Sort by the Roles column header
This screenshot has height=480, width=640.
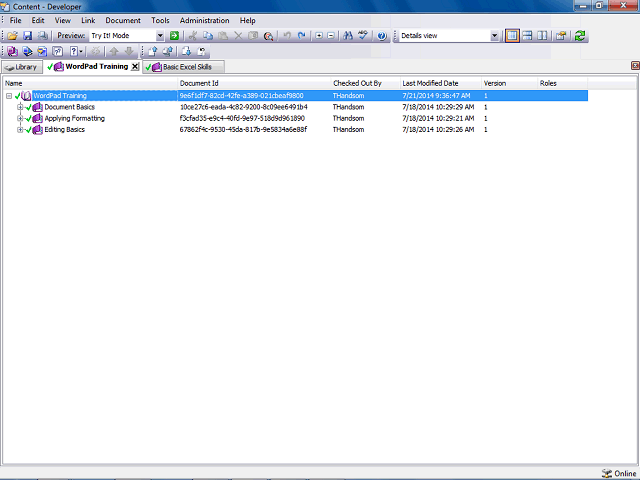tap(562, 83)
